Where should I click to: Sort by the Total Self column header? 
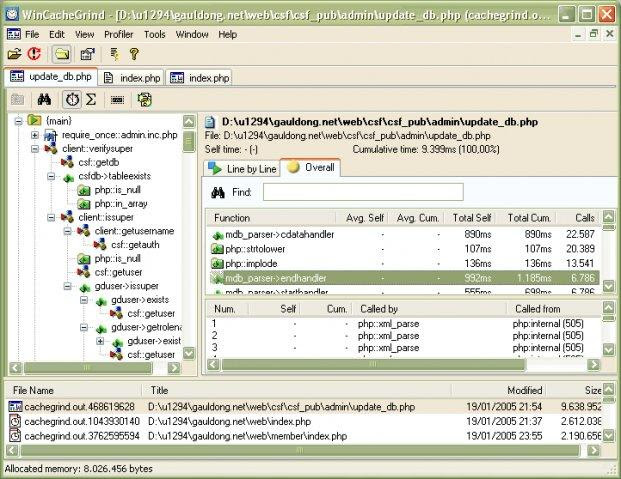click(469, 218)
